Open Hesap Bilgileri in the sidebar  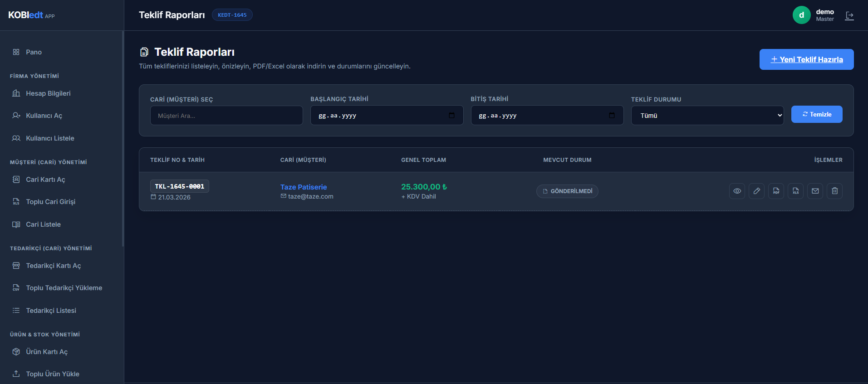pos(48,93)
